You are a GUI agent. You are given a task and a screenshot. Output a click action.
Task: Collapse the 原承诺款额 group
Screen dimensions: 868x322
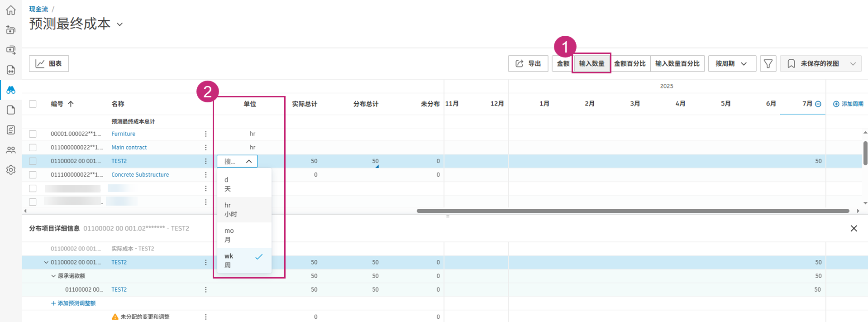53,276
